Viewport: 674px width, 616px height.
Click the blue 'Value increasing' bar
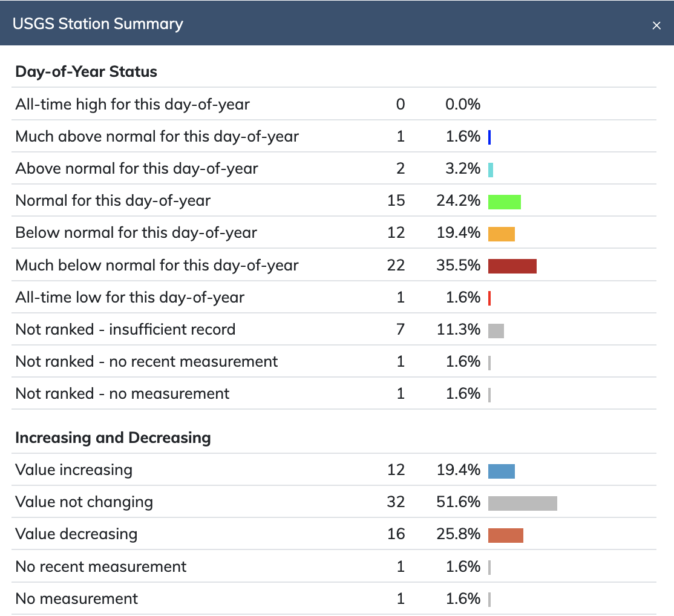(502, 471)
